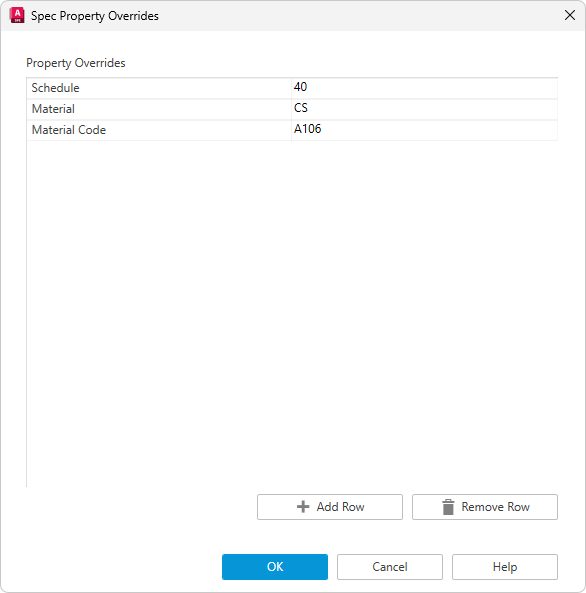The width and height of the screenshot is (586, 593).
Task: Select the Material Code property cell
Action: tap(159, 130)
